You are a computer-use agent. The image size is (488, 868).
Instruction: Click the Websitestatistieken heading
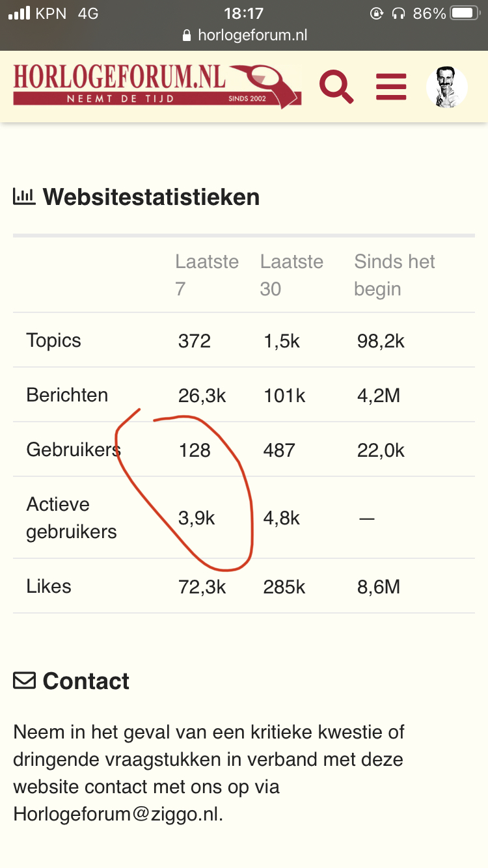pyautogui.click(x=151, y=197)
